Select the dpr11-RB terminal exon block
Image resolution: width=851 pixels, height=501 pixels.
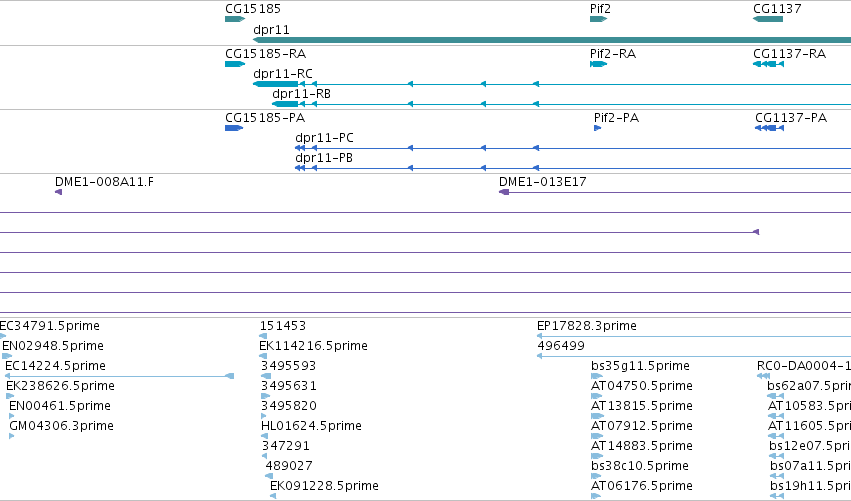tap(285, 104)
